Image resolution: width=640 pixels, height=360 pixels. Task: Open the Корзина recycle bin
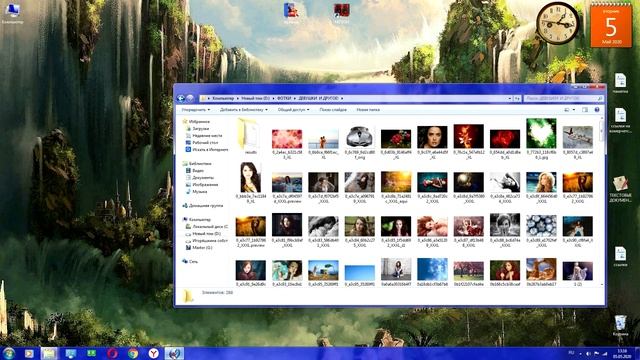[x=620, y=326]
